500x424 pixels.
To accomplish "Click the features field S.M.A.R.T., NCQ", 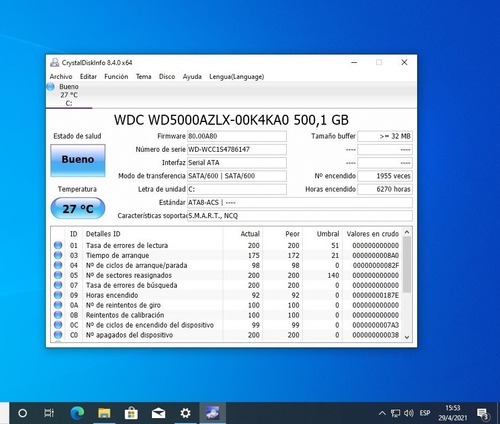I will coord(300,216).
